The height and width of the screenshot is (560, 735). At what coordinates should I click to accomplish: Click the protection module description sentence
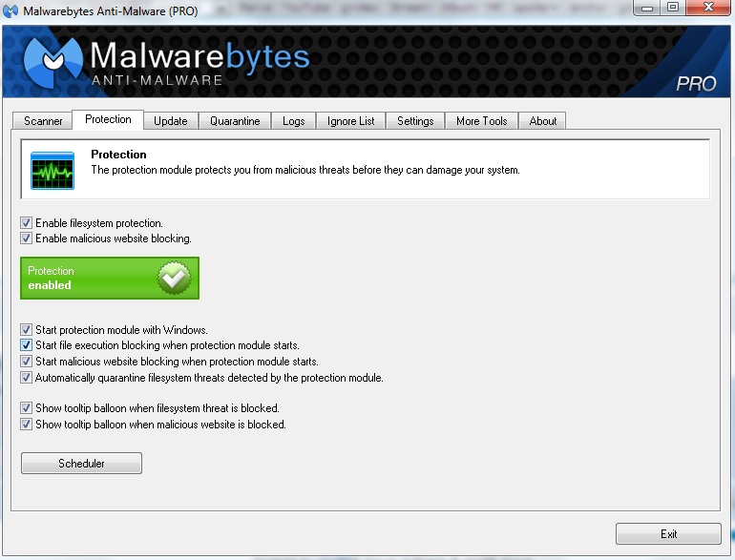(305, 170)
